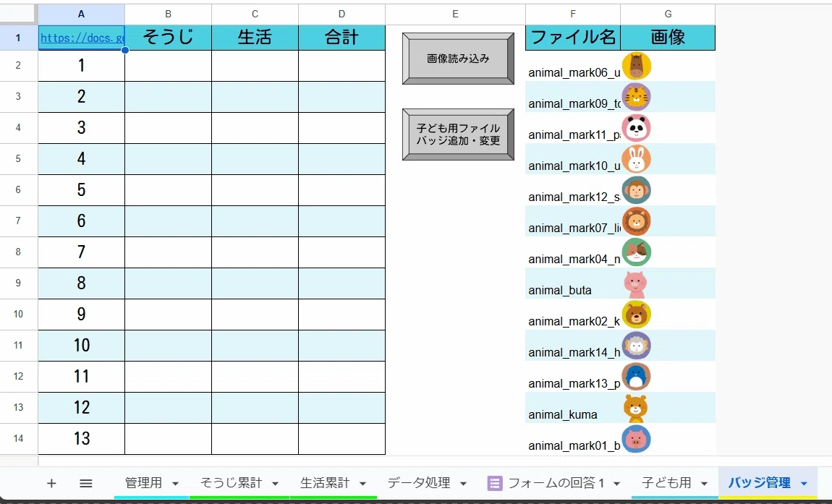Click cell containing number 1 in column A
The height and width of the screenshot is (504, 832).
(81, 65)
